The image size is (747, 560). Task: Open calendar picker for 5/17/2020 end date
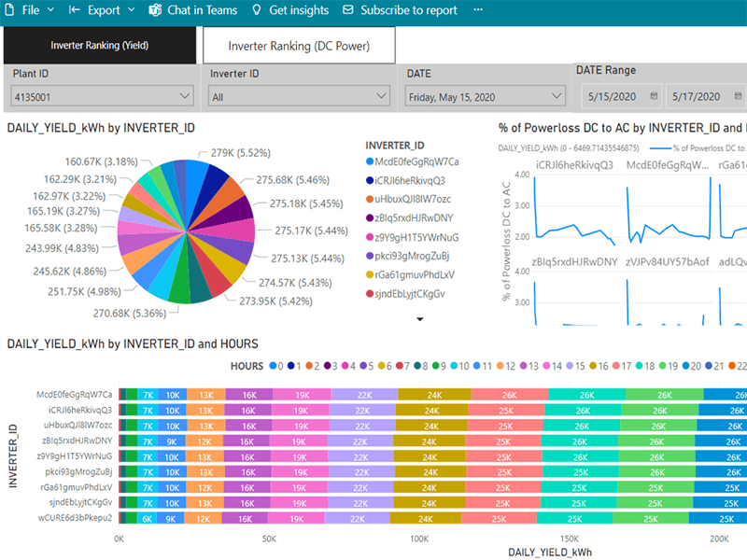click(x=739, y=96)
